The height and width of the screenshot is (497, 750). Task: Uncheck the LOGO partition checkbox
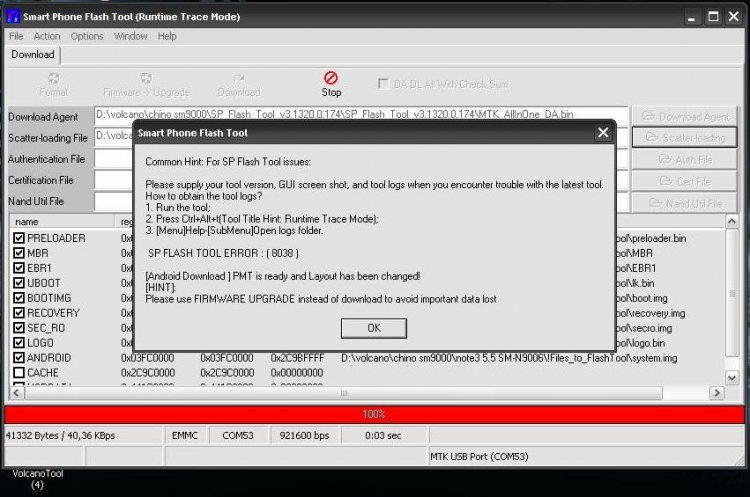click(19, 342)
